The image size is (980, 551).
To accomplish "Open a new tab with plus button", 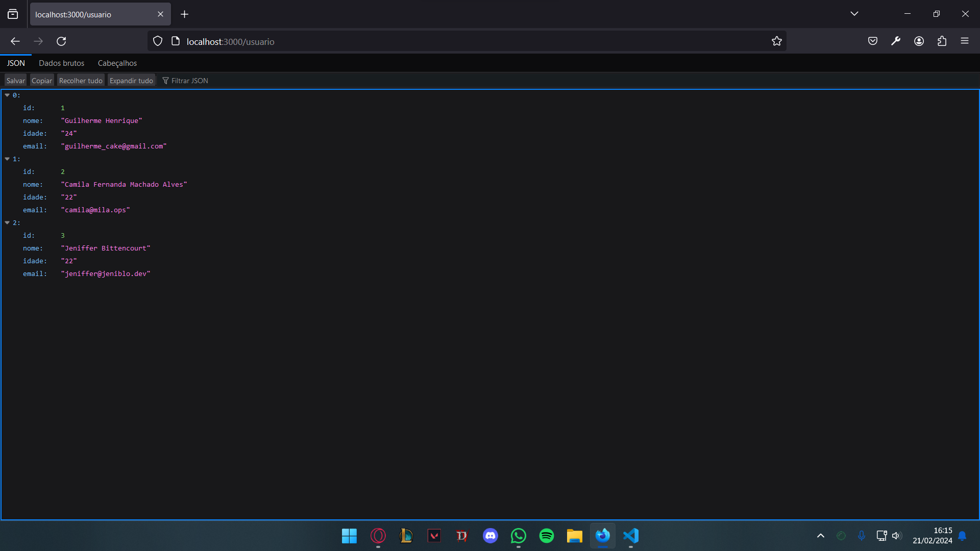I will coord(185,14).
